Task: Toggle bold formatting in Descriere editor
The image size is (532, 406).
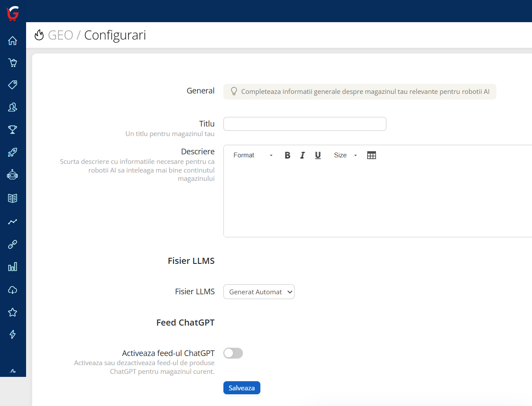Action: pos(287,155)
